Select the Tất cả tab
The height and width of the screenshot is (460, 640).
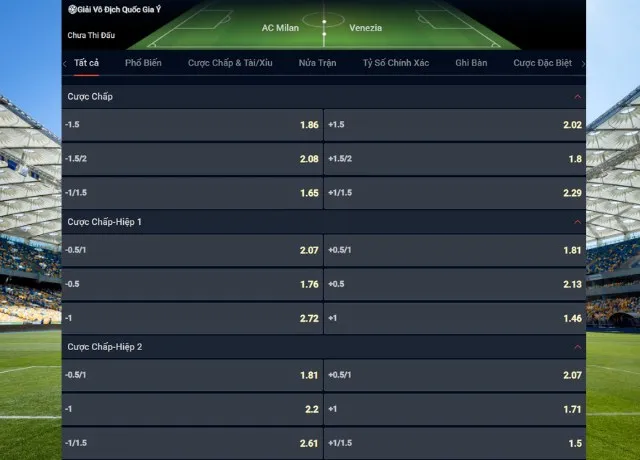[87, 63]
